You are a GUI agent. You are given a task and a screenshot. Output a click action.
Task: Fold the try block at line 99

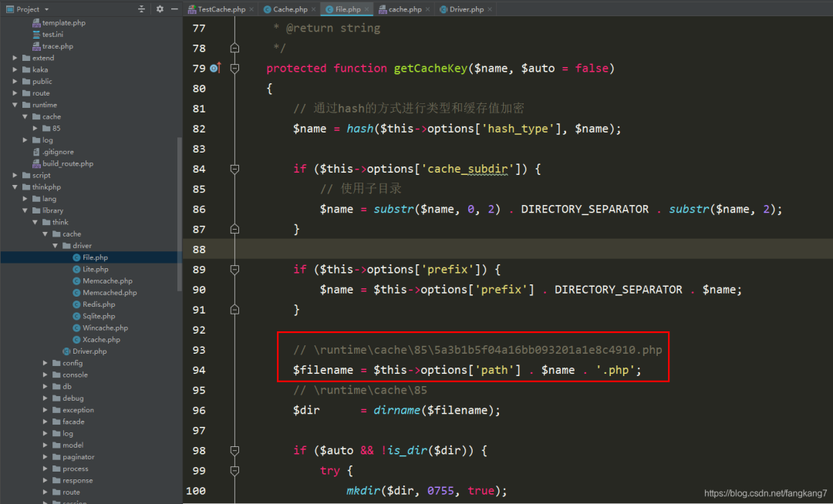[x=234, y=471]
